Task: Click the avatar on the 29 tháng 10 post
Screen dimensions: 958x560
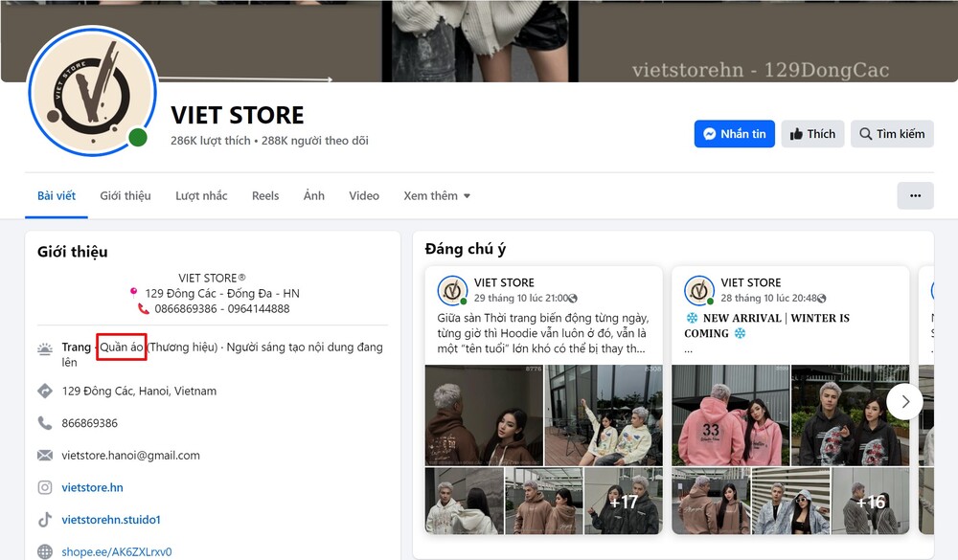Action: pos(452,291)
